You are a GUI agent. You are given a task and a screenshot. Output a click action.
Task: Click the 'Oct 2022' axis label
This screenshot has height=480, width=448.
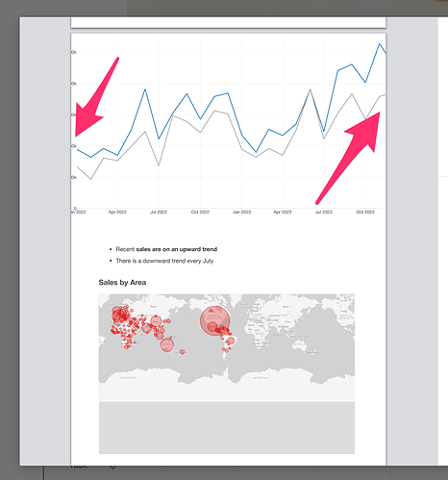tap(200, 212)
